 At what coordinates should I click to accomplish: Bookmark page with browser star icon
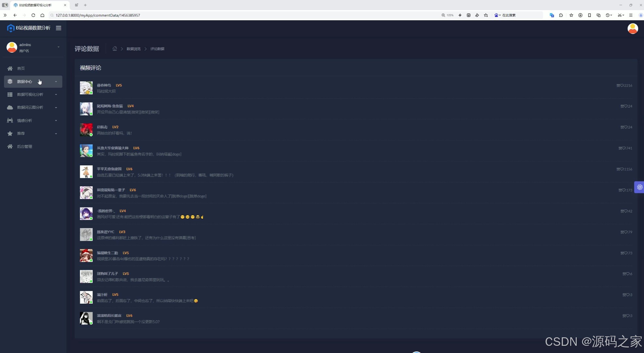(486, 15)
